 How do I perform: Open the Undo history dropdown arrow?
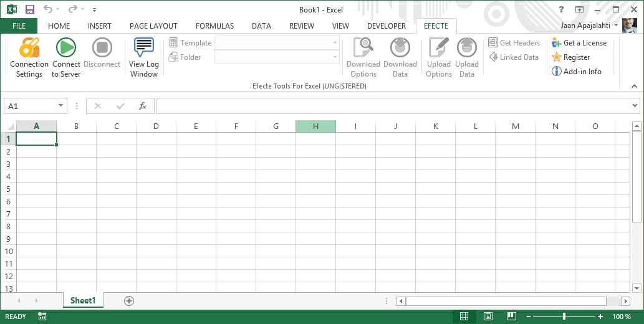coord(57,9)
